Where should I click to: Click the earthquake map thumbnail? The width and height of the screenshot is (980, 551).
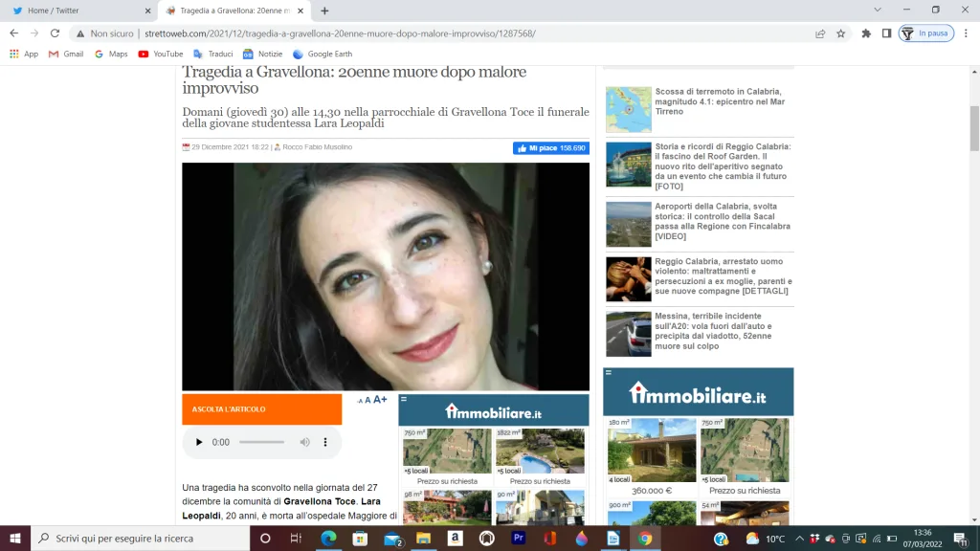[629, 110]
